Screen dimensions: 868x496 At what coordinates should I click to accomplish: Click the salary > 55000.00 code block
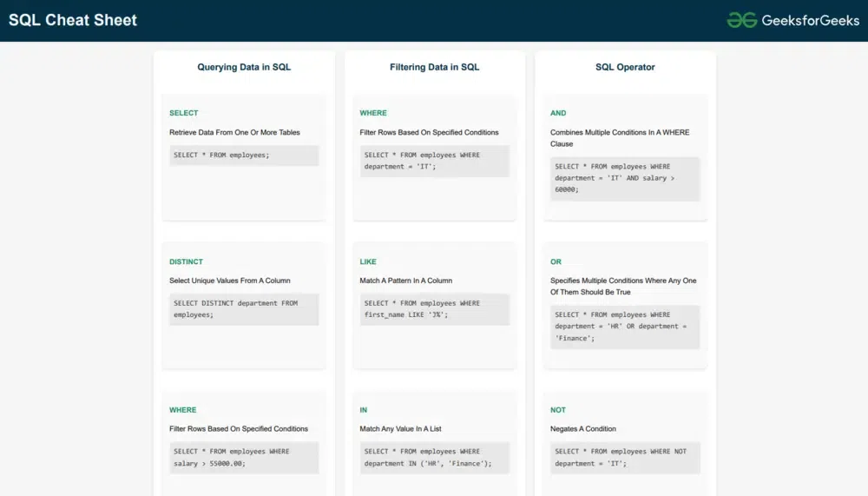coord(244,458)
